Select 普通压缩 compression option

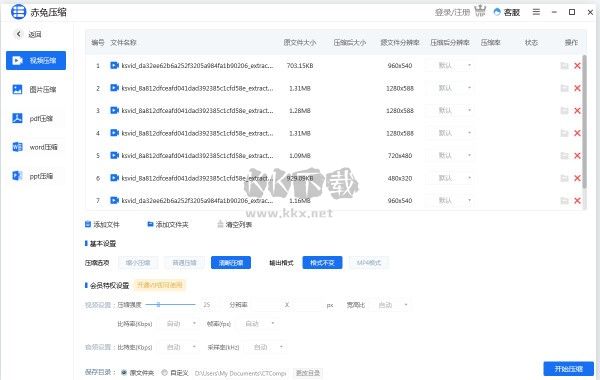184,263
